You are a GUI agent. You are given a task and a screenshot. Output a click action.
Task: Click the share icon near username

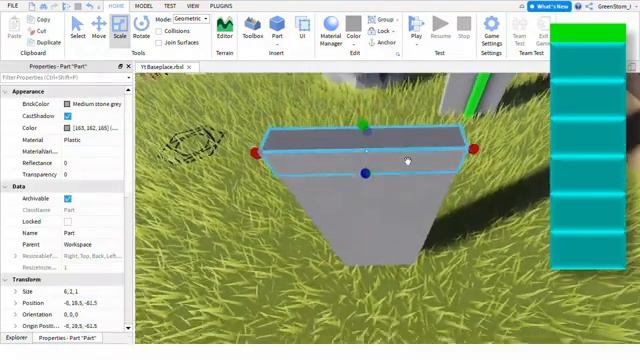[589, 6]
